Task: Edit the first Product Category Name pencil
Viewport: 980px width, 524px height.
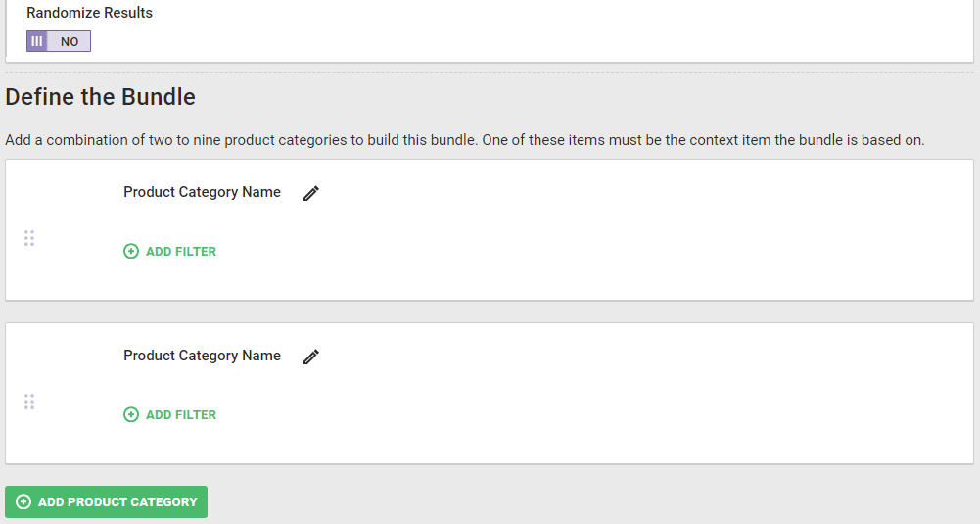Action: [311, 193]
